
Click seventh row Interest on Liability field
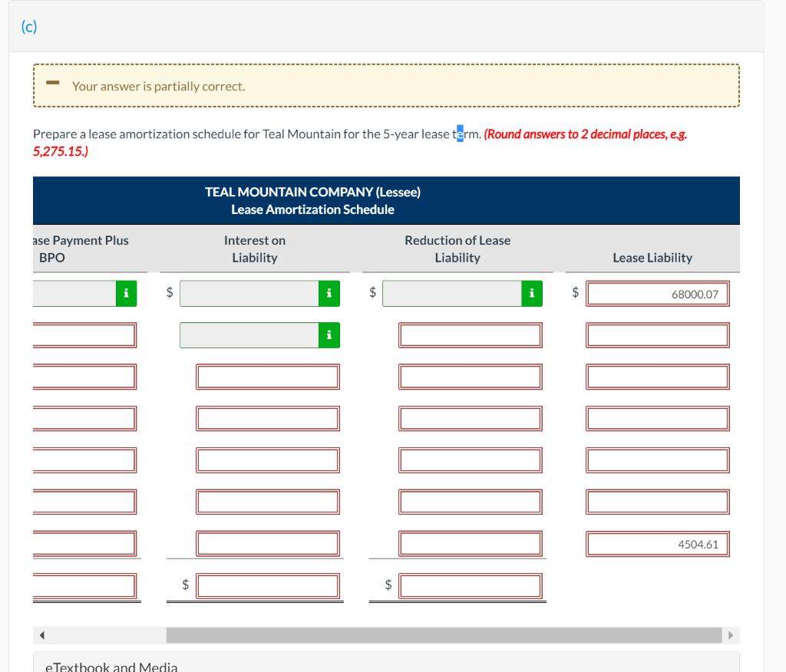268,544
